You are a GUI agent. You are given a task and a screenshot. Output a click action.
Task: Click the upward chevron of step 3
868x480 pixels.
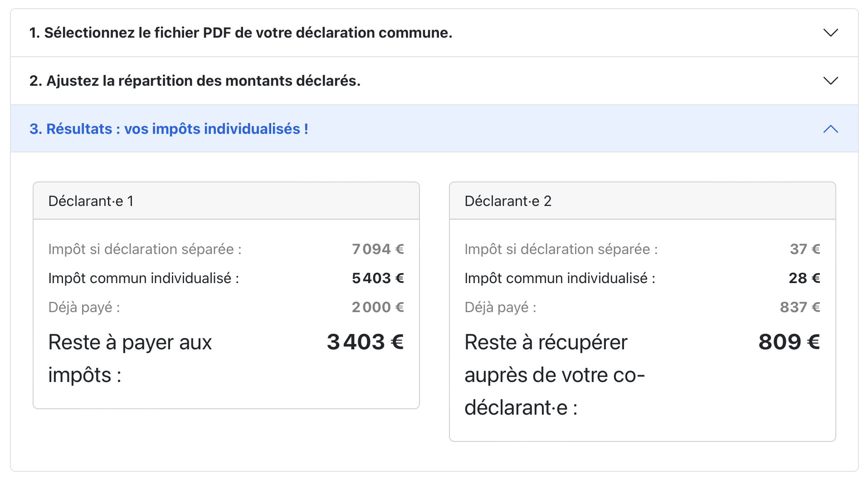tap(831, 129)
